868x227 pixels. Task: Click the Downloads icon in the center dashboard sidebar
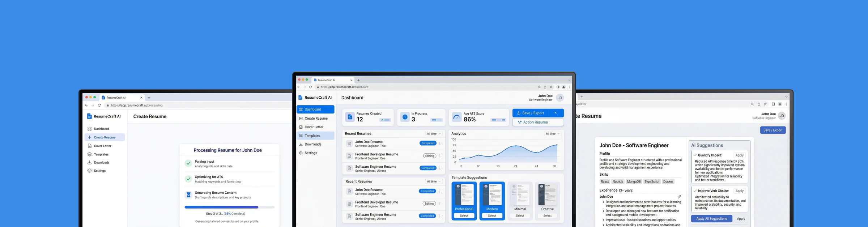(301, 144)
